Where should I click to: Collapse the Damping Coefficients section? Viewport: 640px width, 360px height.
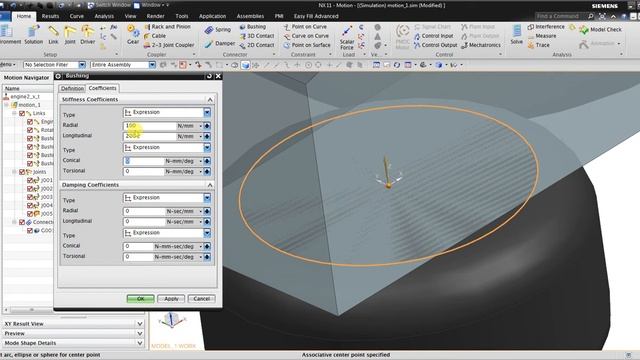coord(210,185)
